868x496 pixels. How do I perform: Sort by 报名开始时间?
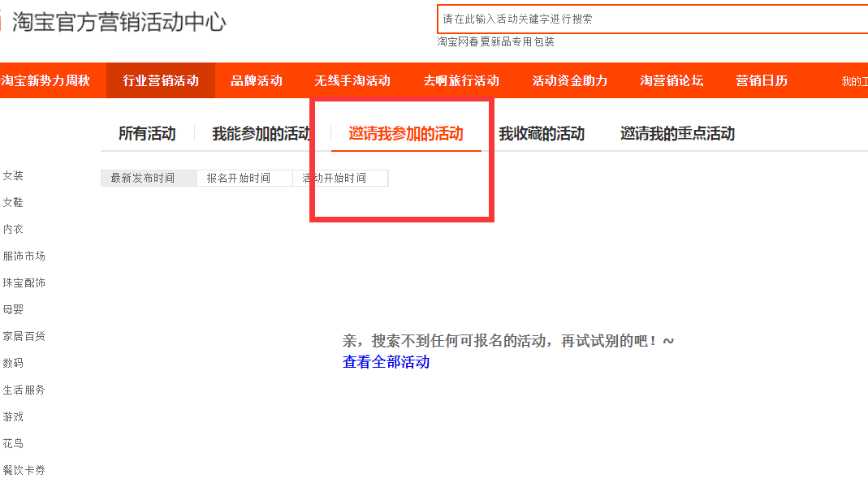click(x=244, y=178)
